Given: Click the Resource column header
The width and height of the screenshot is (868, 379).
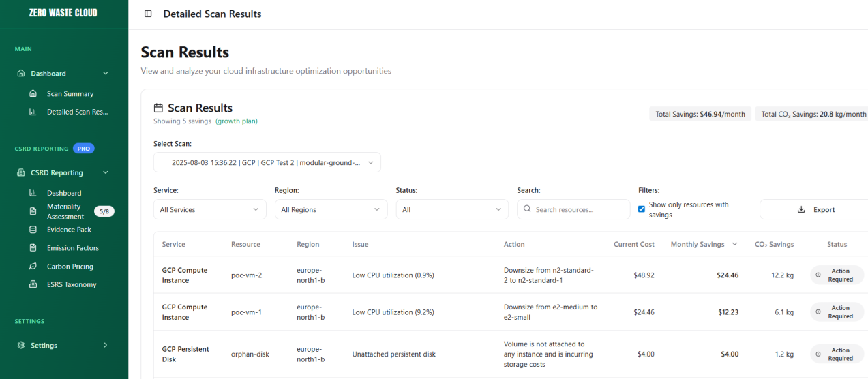Looking at the screenshot, I should (245, 244).
